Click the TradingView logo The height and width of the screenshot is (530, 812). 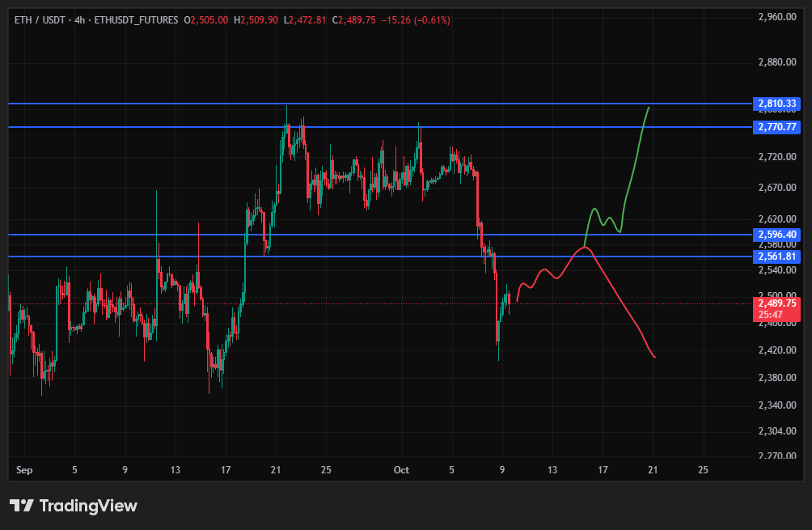[74, 506]
